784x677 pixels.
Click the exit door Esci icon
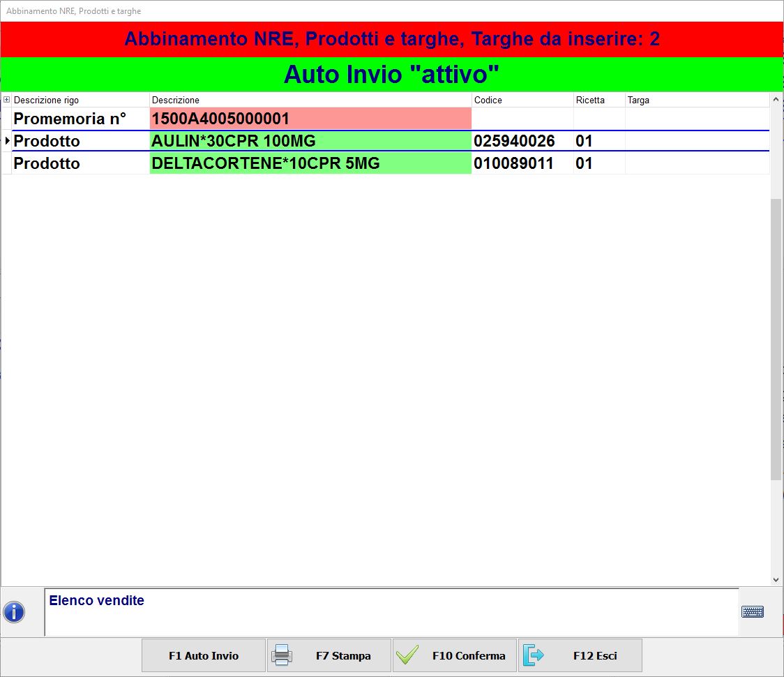click(532, 655)
